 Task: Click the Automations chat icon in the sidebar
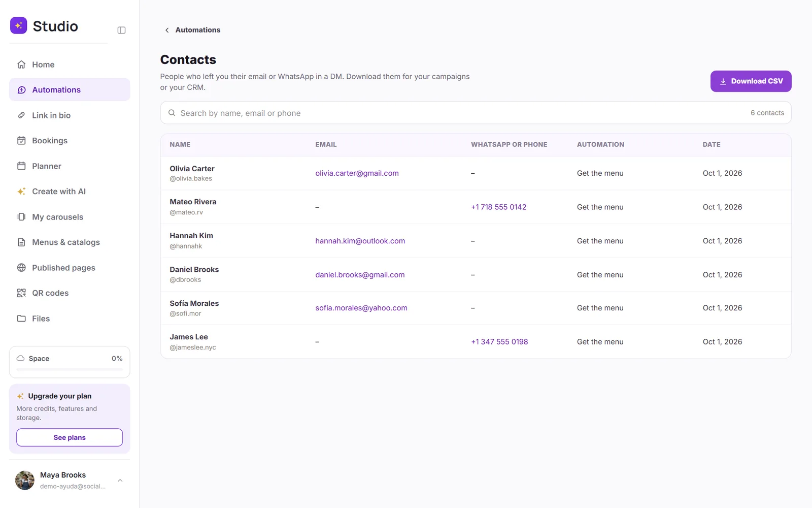pos(21,90)
